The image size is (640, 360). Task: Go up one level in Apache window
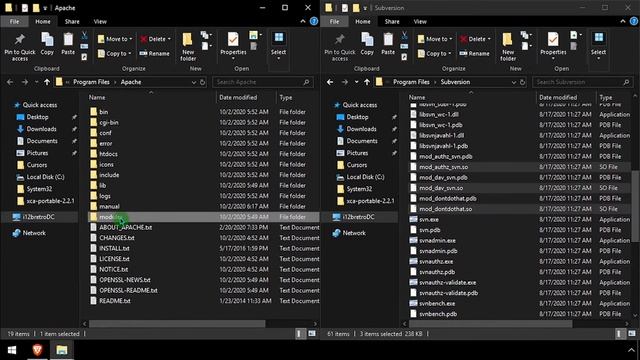[x=47, y=82]
